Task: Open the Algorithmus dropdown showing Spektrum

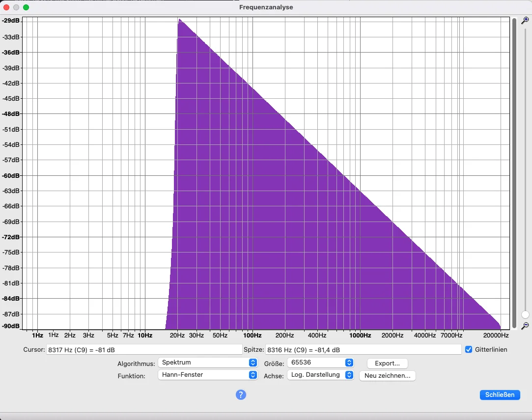Action: (x=207, y=363)
